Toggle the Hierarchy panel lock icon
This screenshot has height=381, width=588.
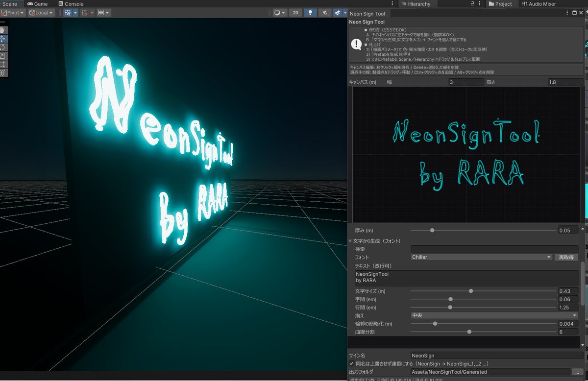pyautogui.click(x=472, y=4)
